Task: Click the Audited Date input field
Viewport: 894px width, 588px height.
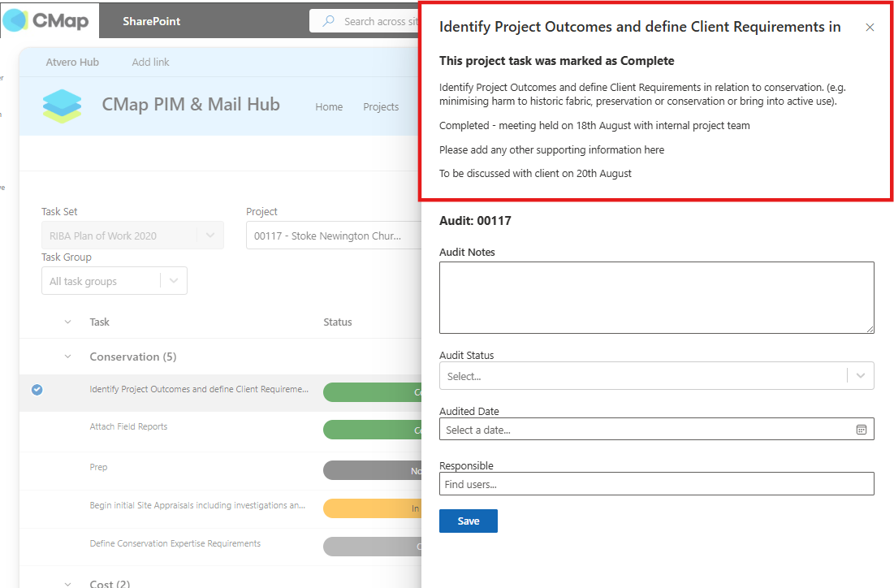Action: (x=656, y=430)
